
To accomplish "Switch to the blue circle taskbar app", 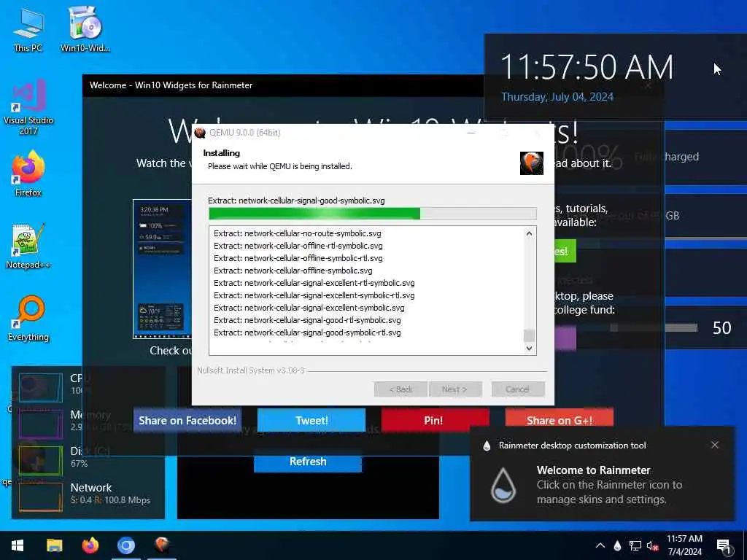I will tap(126, 545).
